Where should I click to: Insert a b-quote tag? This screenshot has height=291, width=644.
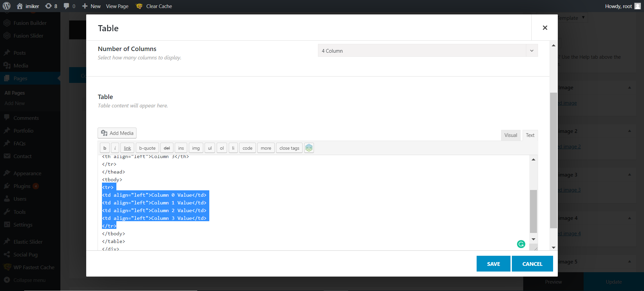coord(147,148)
